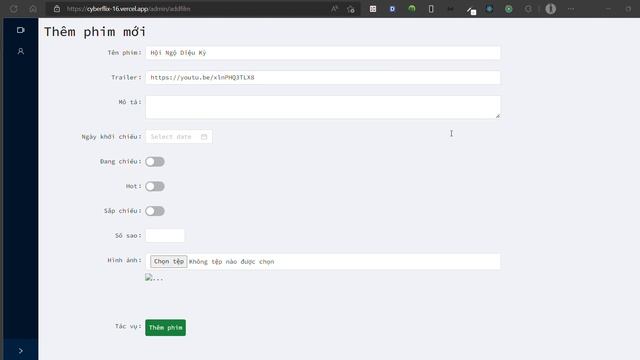Click the resize handle of Mô tả textarea
The height and width of the screenshot is (360, 640).
click(498, 116)
